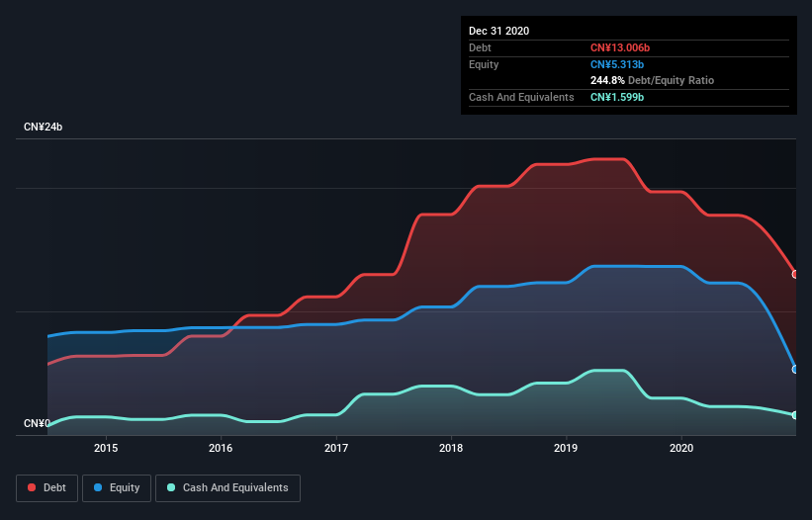Toggle the Debt series in legend
The image size is (812, 520).
point(46,488)
